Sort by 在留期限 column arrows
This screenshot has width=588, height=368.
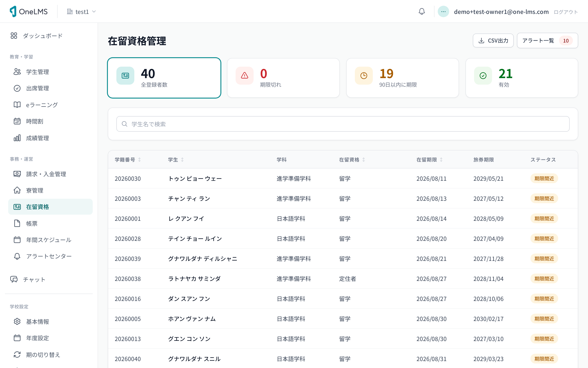pos(441,160)
